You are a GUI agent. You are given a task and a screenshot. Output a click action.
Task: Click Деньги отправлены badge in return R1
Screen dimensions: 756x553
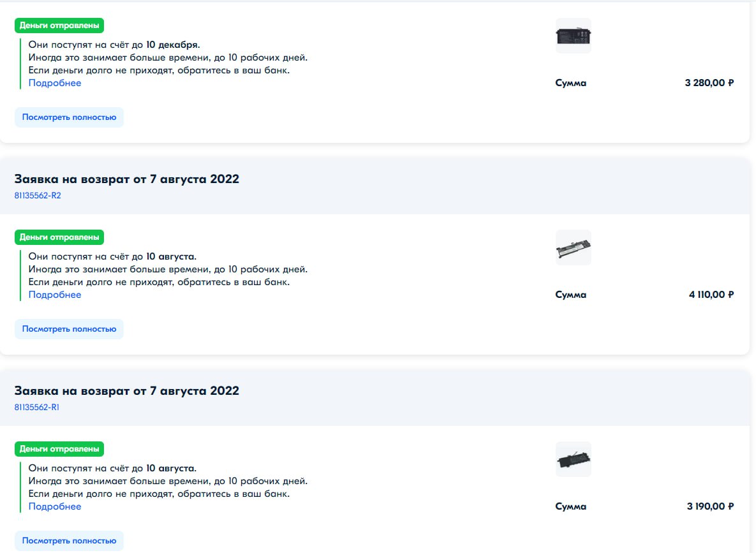pyautogui.click(x=59, y=448)
